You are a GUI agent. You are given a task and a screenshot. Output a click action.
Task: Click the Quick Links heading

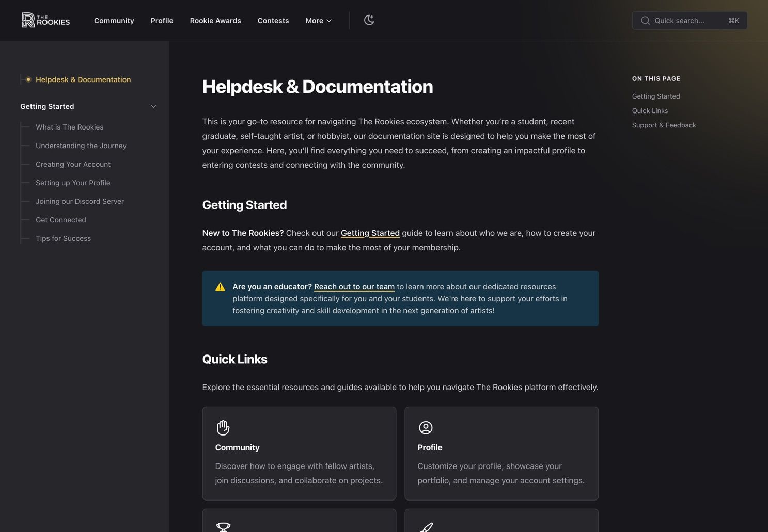point(235,359)
